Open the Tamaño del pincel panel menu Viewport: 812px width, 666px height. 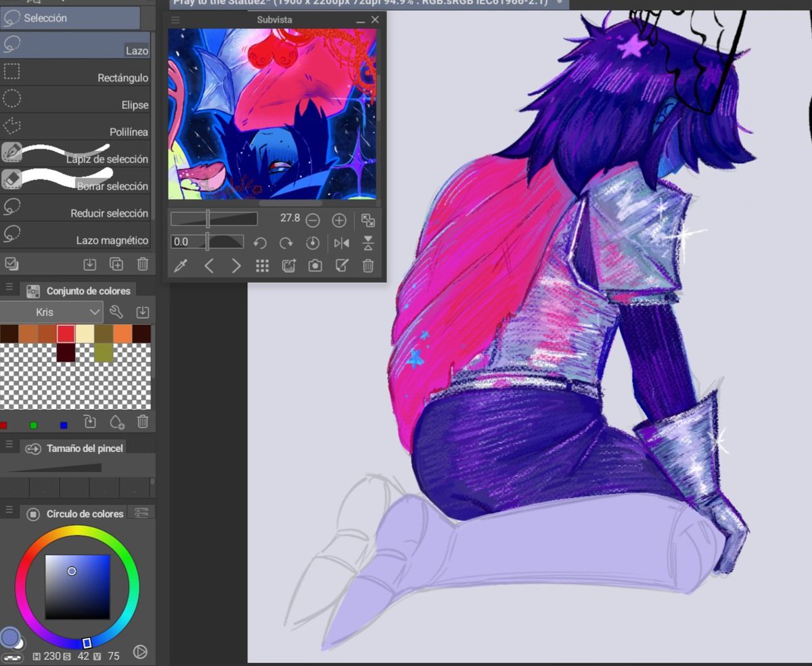tap(8, 445)
